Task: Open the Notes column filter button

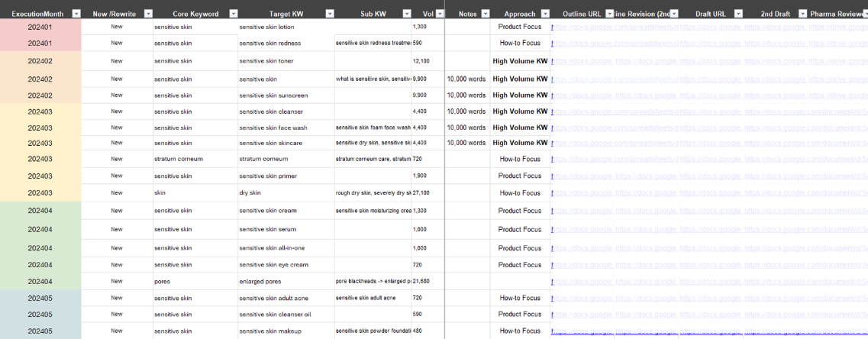Action: (x=485, y=14)
